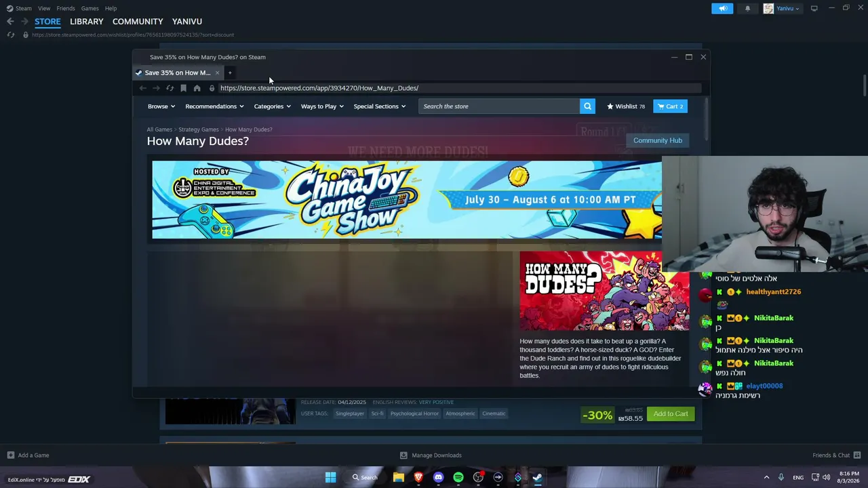Click the Add a Game plus icon
Image resolution: width=868 pixels, height=488 pixels.
pyautogui.click(x=11, y=455)
